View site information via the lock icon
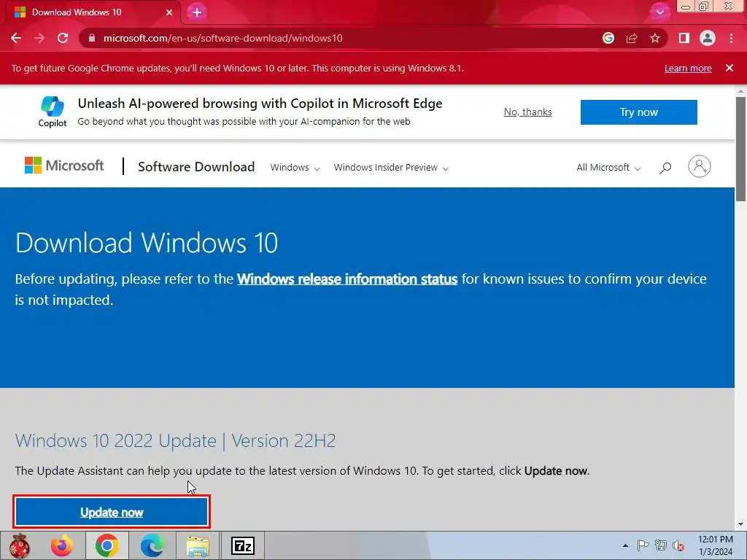The height and width of the screenshot is (560, 747). [92, 38]
